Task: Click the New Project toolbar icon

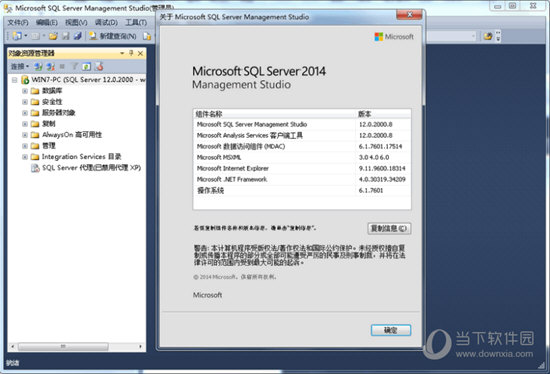Action: coord(17,36)
